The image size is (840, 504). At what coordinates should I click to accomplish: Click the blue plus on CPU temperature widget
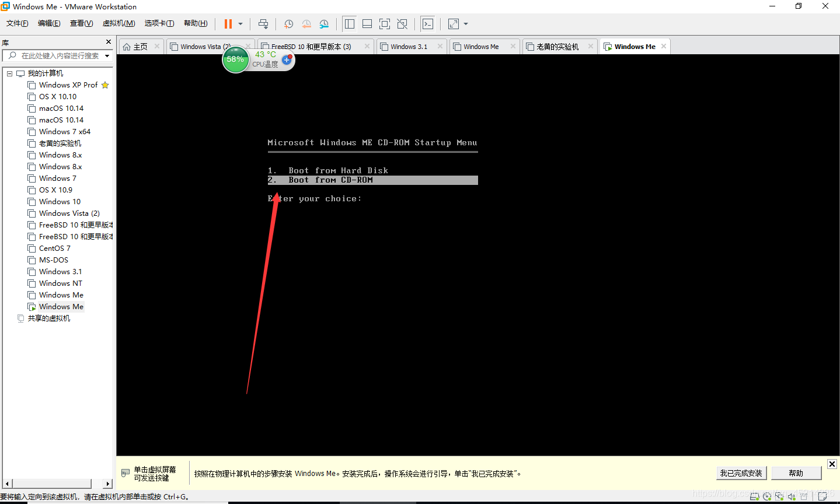coord(286,60)
